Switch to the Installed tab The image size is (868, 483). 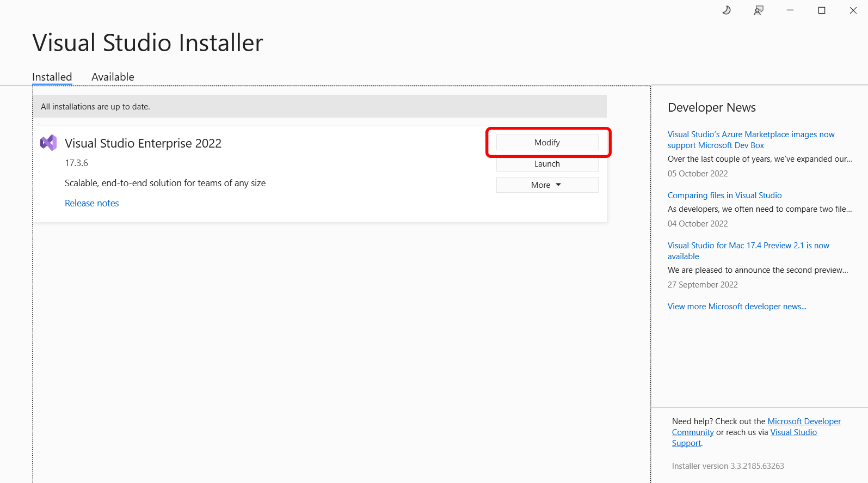click(x=52, y=77)
